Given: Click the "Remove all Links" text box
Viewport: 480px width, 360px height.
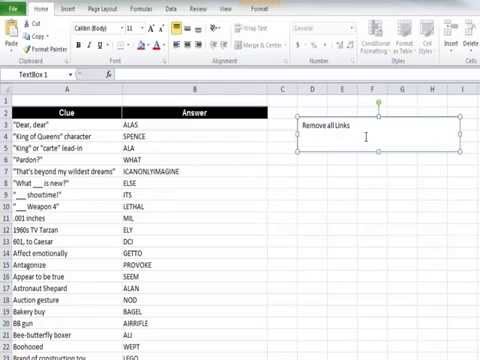Looking at the screenshot, I should (379, 134).
